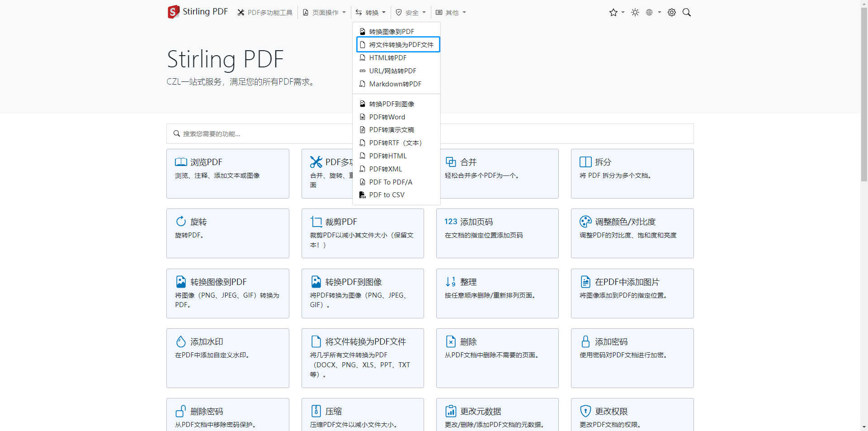Click the 更改元数据 chart icon
The image size is (868, 431).
click(451, 411)
